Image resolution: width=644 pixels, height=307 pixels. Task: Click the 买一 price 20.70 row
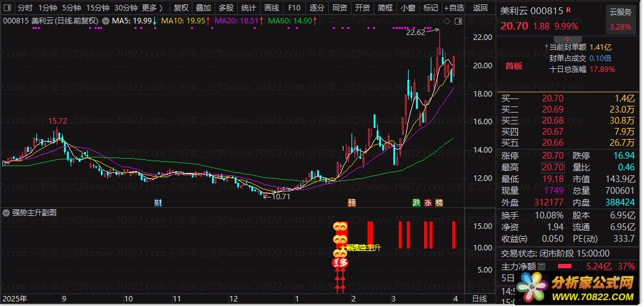click(568, 98)
